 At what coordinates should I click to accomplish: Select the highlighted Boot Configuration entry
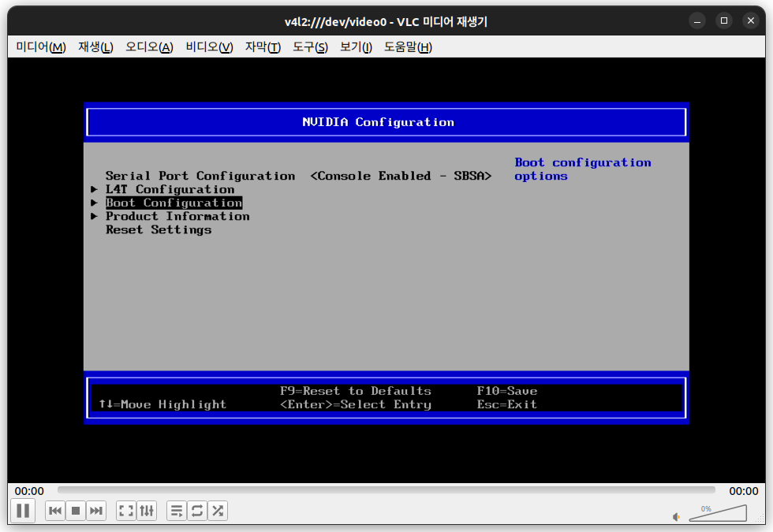pyautogui.click(x=174, y=203)
